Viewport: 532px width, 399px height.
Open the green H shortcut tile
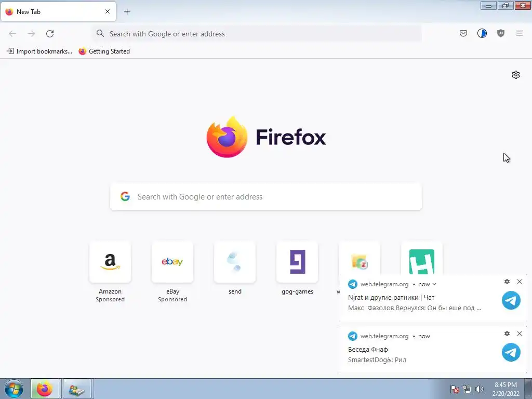422,258
